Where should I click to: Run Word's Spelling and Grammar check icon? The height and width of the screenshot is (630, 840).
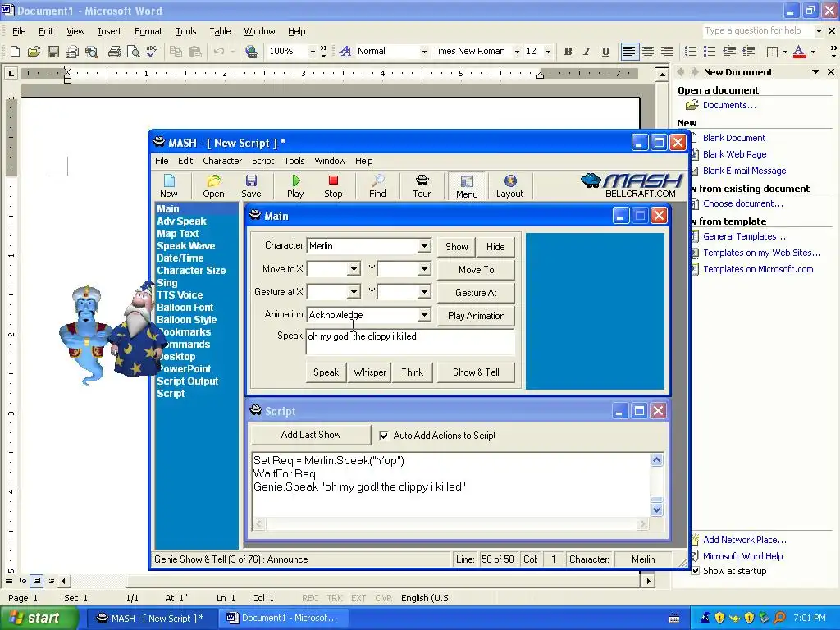[152, 52]
